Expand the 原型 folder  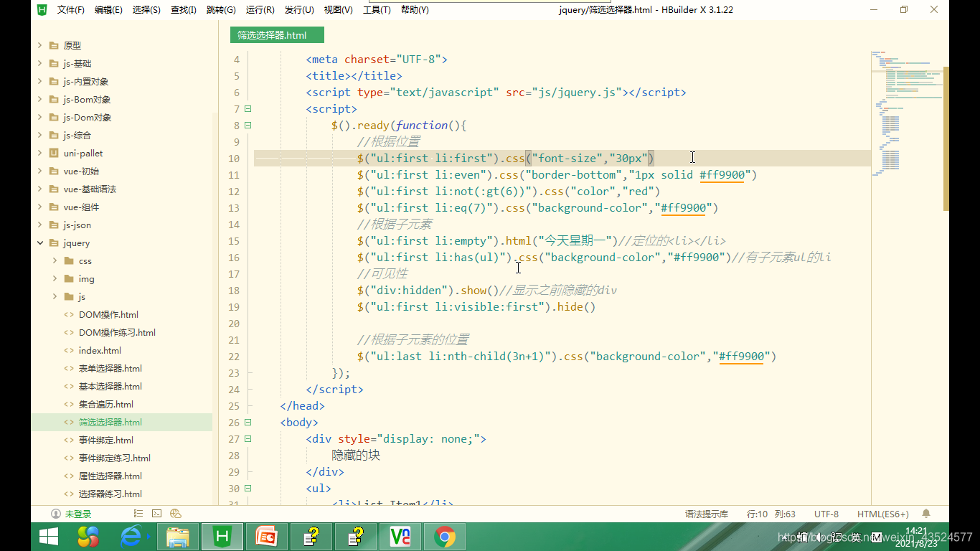pos(40,45)
